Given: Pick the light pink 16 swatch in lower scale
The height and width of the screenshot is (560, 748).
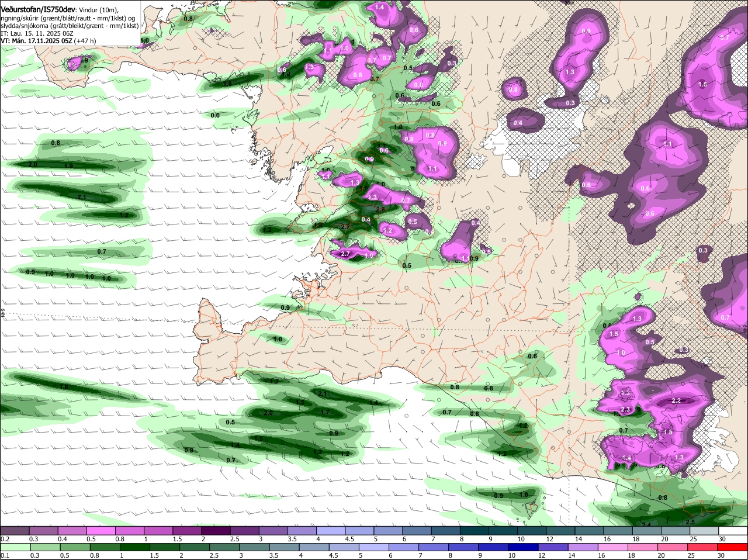Looking at the screenshot, I should (614, 547).
